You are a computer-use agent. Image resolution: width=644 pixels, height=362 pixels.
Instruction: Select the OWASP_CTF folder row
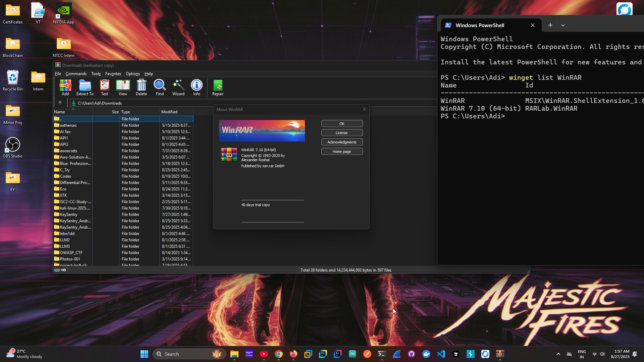pyautogui.click(x=123, y=253)
